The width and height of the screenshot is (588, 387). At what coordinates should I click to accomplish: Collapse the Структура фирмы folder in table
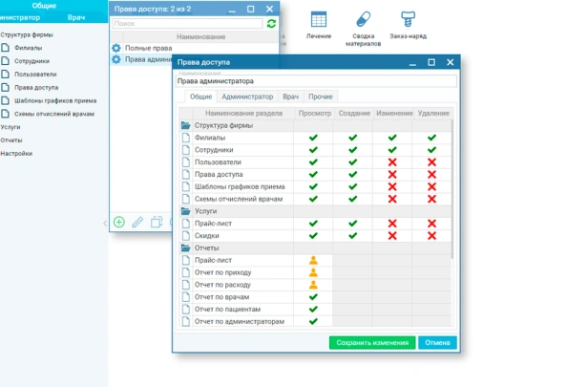coord(186,125)
